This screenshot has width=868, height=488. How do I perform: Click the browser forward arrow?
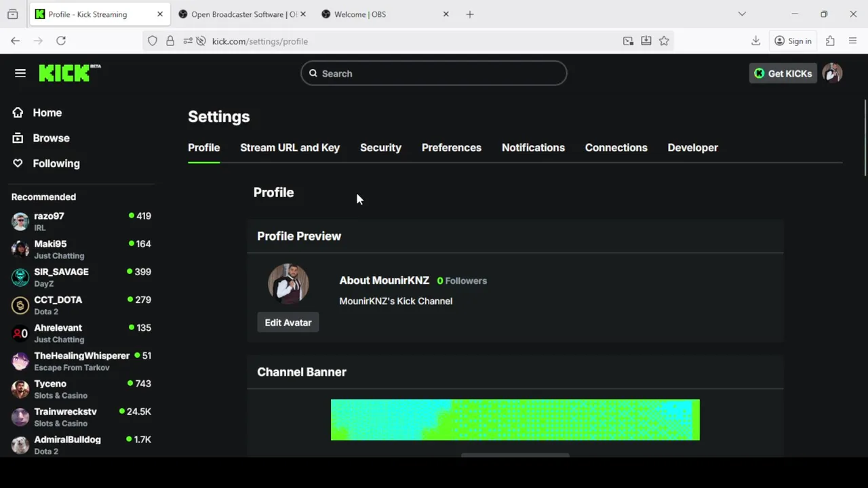click(x=38, y=41)
